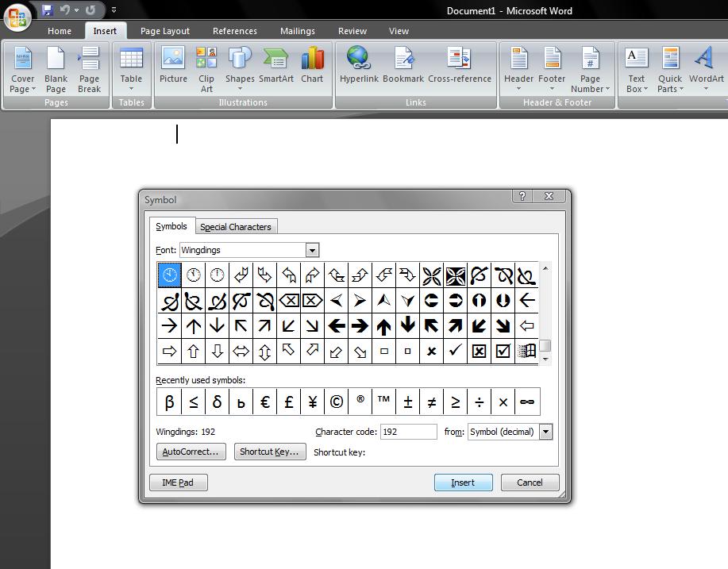Screen dimensions: 728x569
Task: Open the Shapes gallery
Action: [240, 70]
